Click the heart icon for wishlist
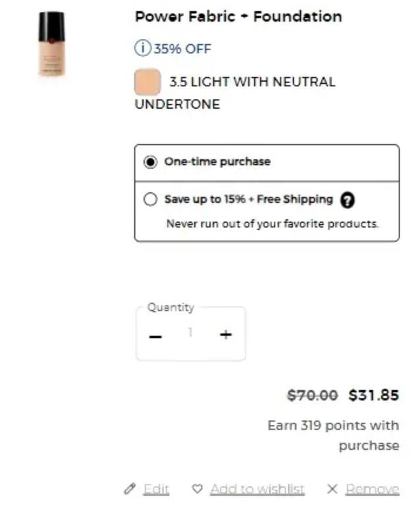The image size is (420, 527). [x=197, y=489]
